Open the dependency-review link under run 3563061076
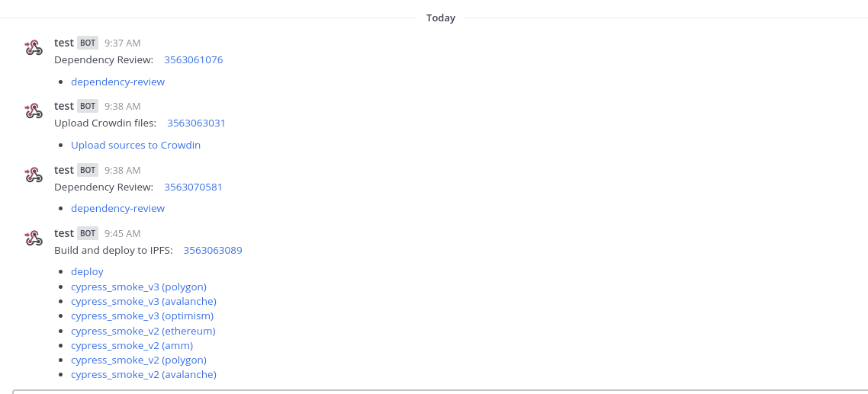The height and width of the screenshot is (394, 868). click(118, 82)
